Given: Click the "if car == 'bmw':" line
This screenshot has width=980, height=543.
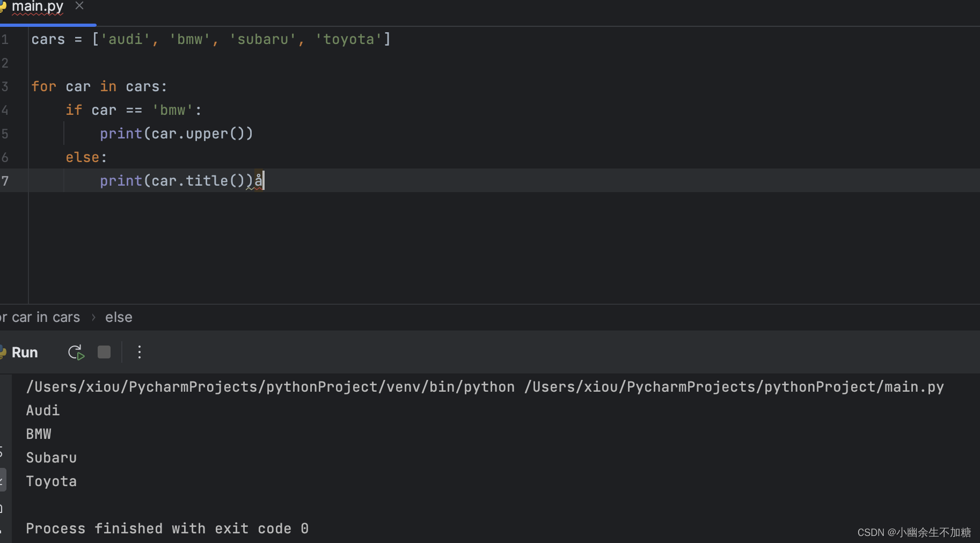Looking at the screenshot, I should point(134,110).
